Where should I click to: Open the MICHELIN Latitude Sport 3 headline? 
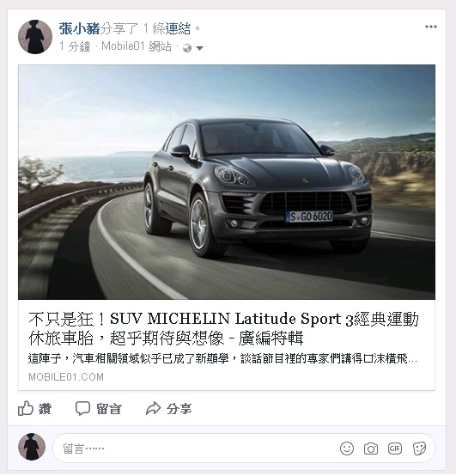pyautogui.click(x=223, y=328)
